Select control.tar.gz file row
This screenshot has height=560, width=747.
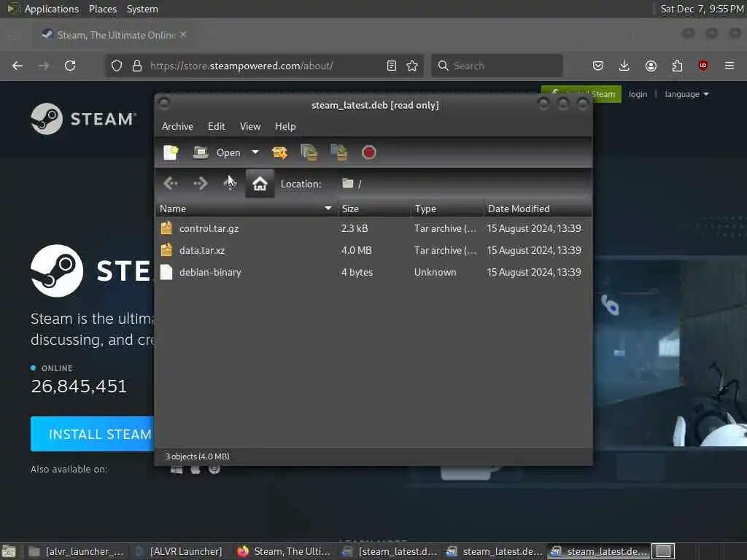(373, 228)
